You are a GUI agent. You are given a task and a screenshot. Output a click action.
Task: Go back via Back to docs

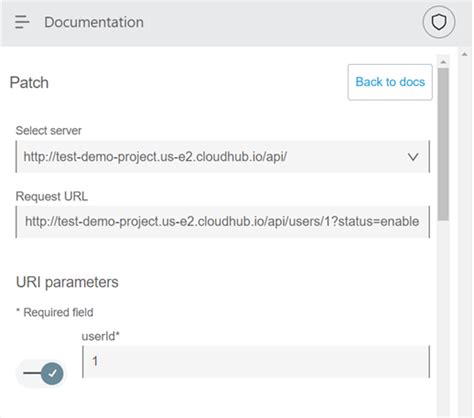point(390,82)
